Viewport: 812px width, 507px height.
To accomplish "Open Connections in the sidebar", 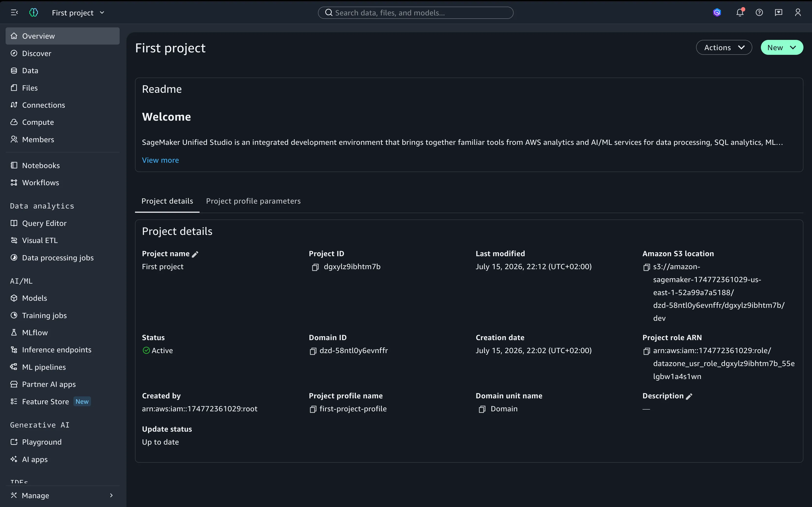I will click(x=63, y=105).
